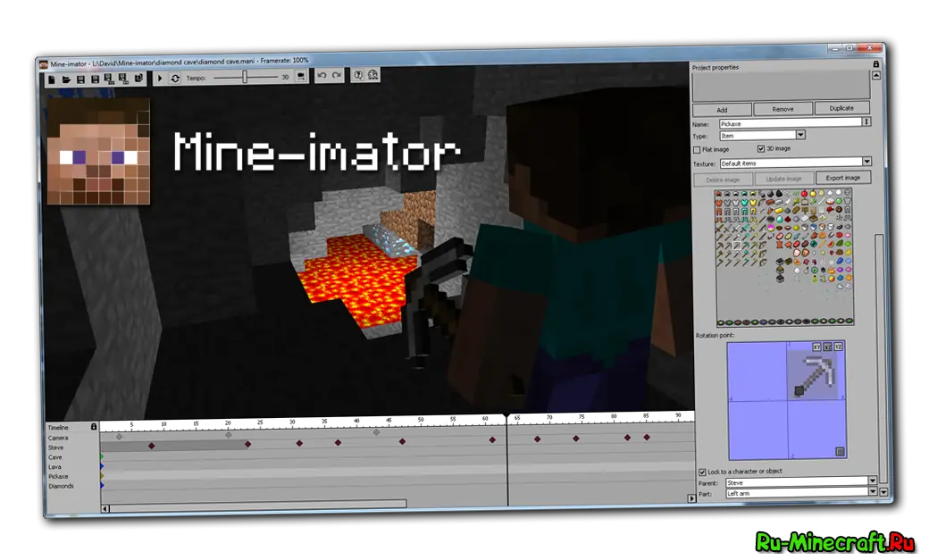Redo the last action
Screen dimensions: 929x560
[337, 75]
